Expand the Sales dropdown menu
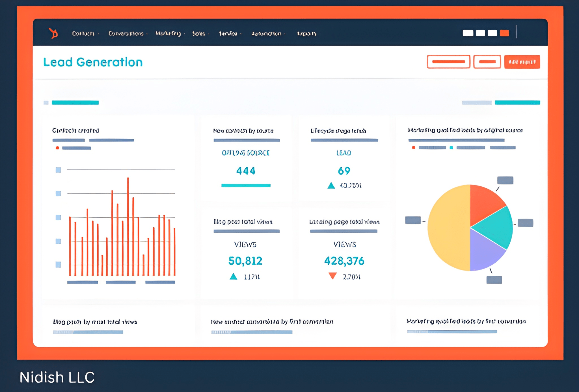This screenshot has height=392, width=579. tap(200, 33)
